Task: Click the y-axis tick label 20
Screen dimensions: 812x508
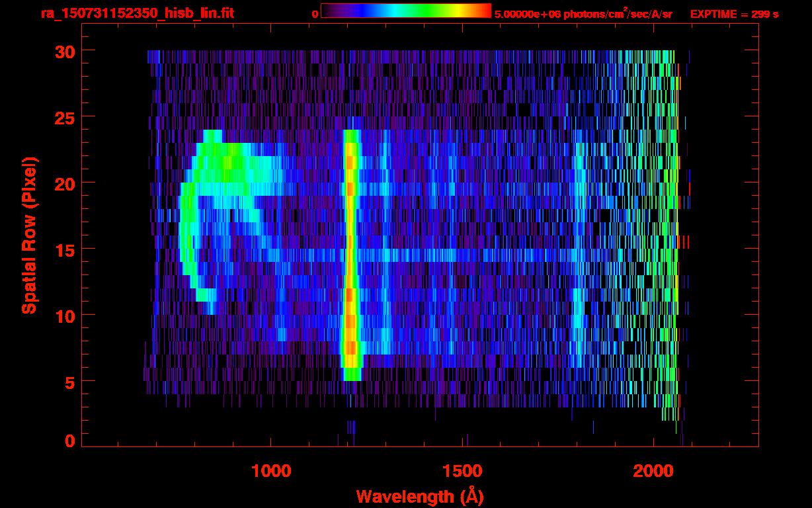Action: (x=63, y=183)
